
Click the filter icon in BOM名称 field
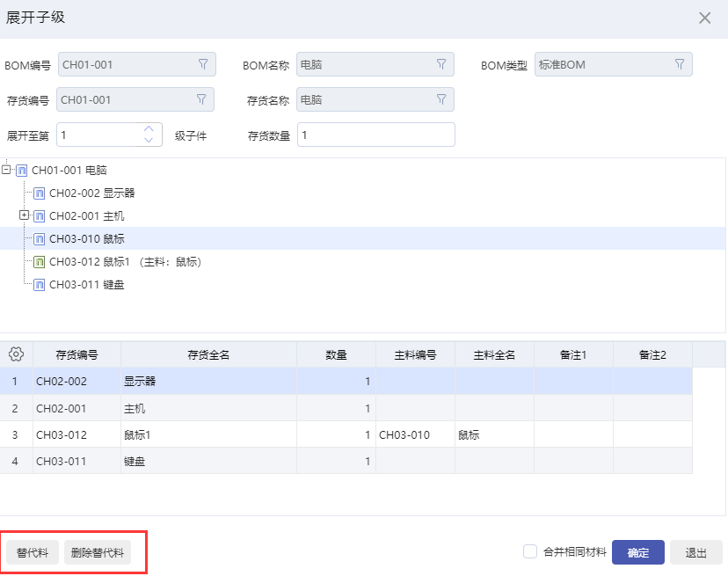(x=441, y=64)
